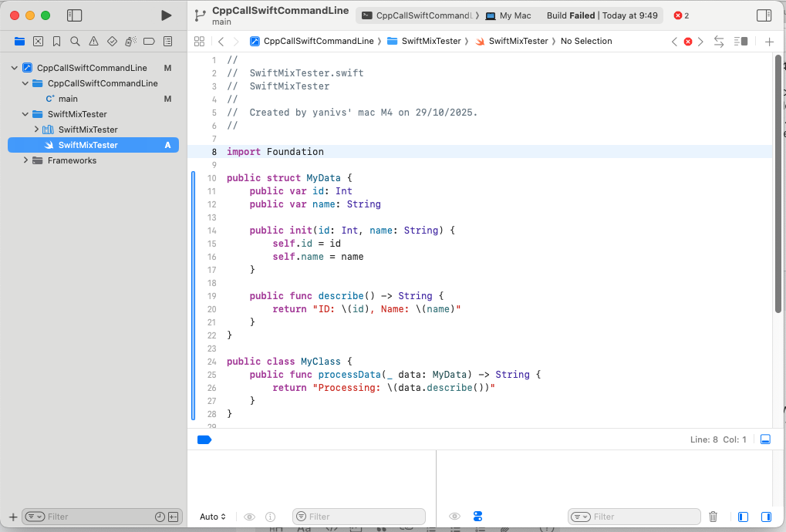Collapse the CppCallSwiftCommandLine project root
786x532 pixels.
point(14,68)
